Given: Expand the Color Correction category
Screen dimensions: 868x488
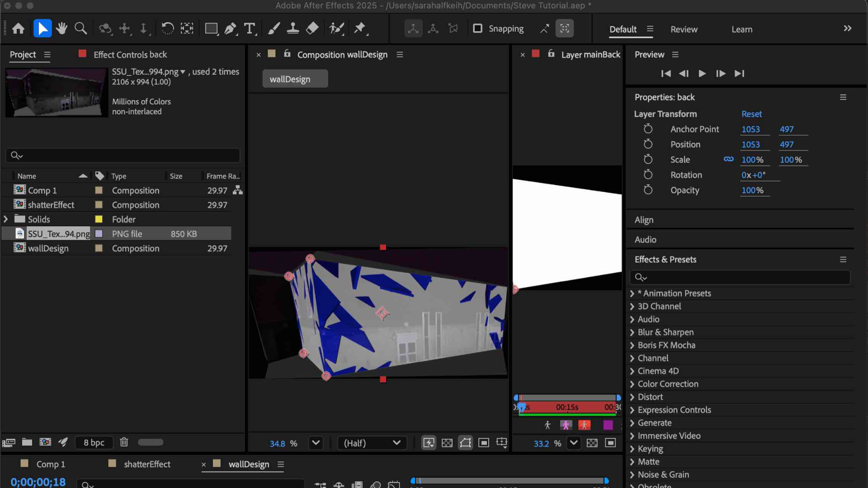Looking at the screenshot, I should (x=632, y=384).
